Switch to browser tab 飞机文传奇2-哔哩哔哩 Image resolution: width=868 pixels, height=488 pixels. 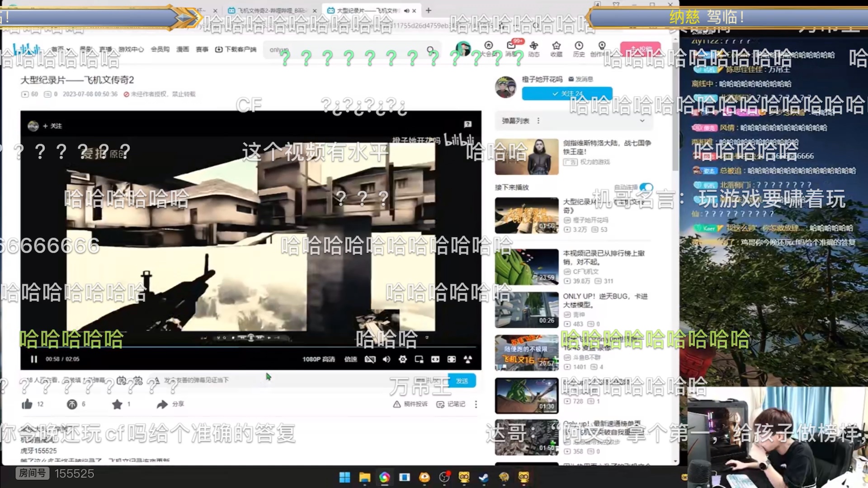[x=273, y=10]
